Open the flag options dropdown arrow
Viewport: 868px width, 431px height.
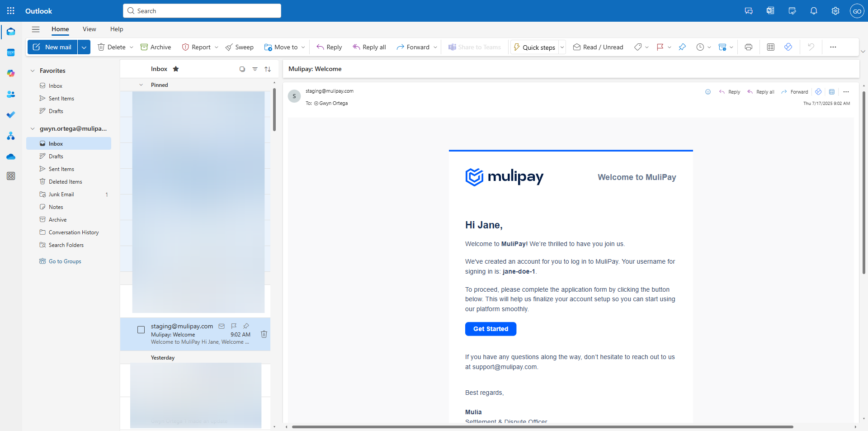(x=670, y=47)
